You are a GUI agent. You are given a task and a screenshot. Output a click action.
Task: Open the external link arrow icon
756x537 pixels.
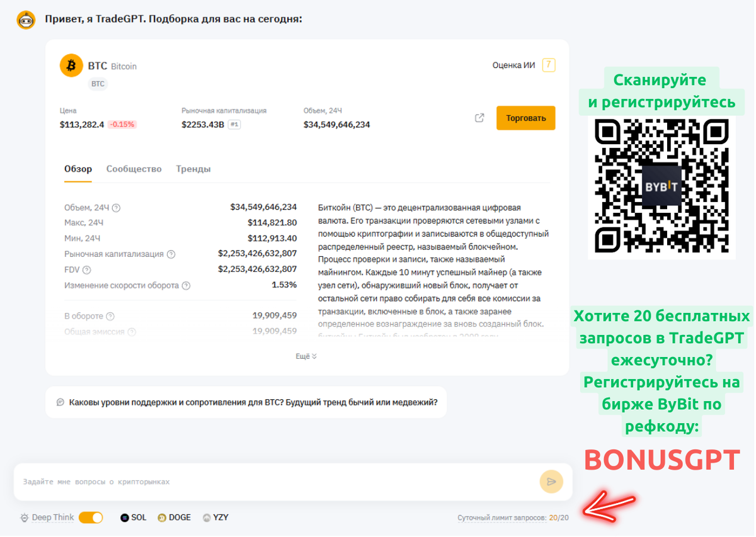coord(479,118)
